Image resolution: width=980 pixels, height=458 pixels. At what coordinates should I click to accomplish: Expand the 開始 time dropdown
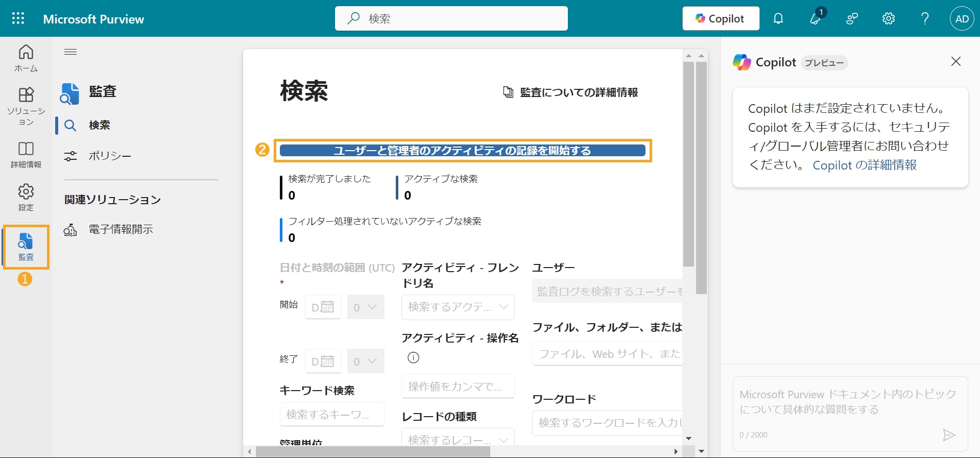pyautogui.click(x=366, y=307)
